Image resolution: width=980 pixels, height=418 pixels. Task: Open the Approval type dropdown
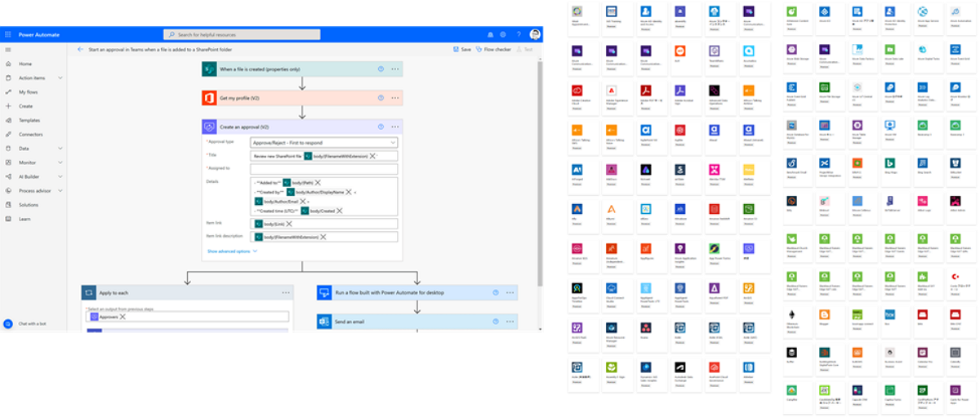coord(324,142)
